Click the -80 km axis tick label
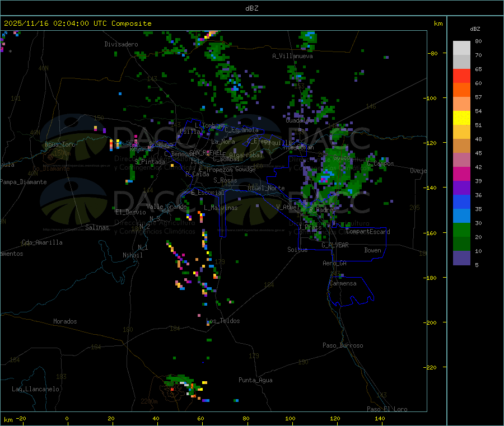The image size is (504, 426). pyautogui.click(x=433, y=53)
